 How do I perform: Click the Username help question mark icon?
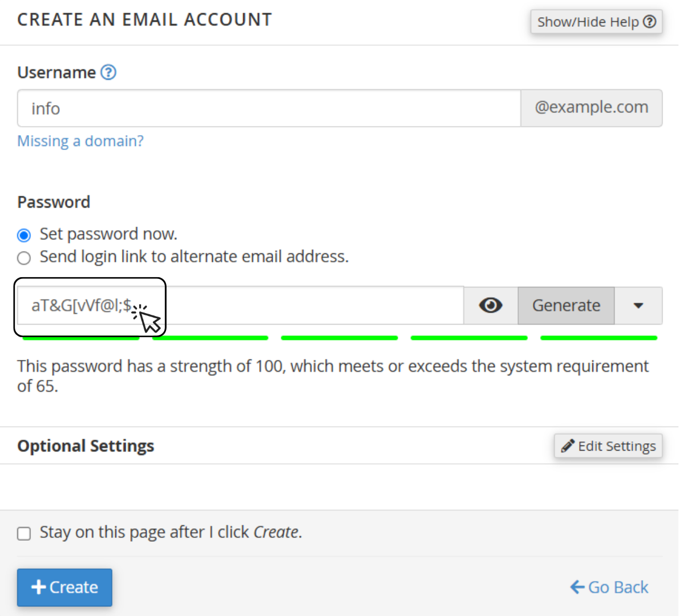click(108, 72)
